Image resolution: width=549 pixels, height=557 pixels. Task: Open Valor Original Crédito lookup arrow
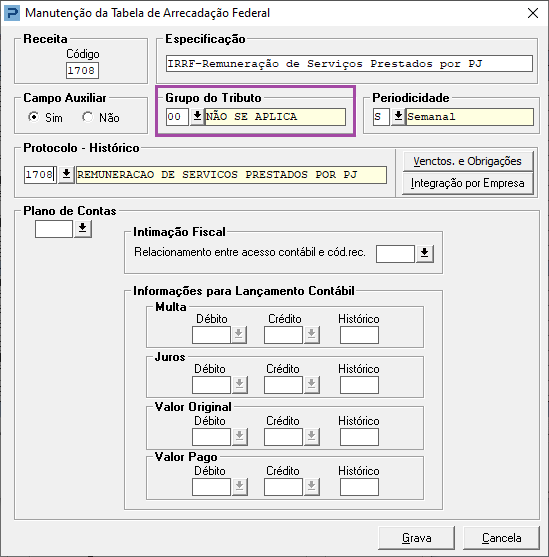[312, 437]
